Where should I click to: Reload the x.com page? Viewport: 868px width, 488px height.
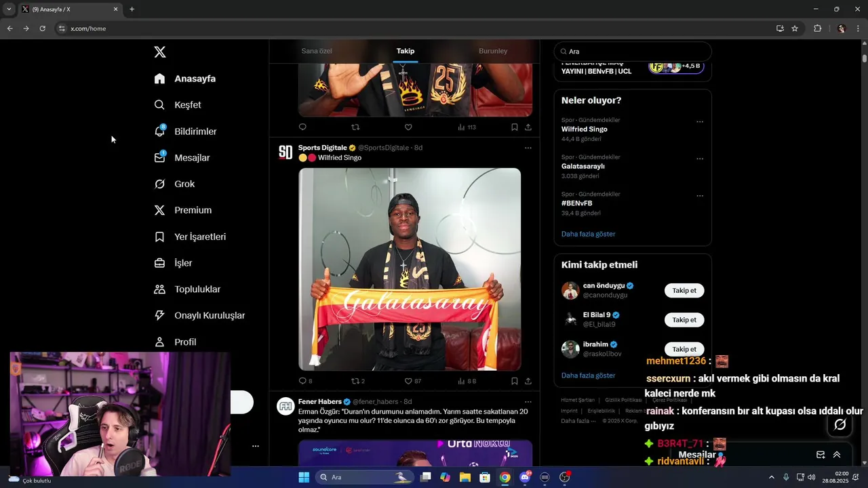coord(42,28)
